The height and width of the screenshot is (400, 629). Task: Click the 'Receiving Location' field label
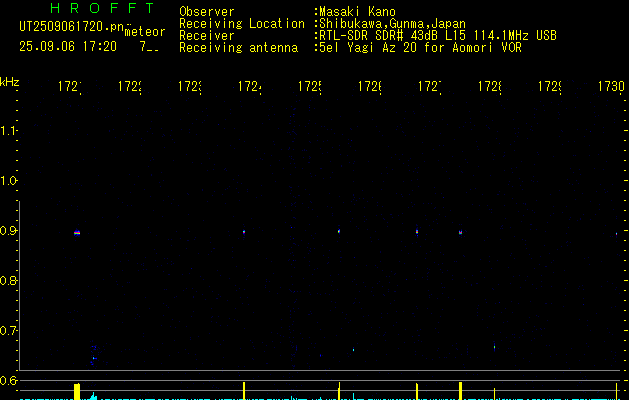(242, 24)
